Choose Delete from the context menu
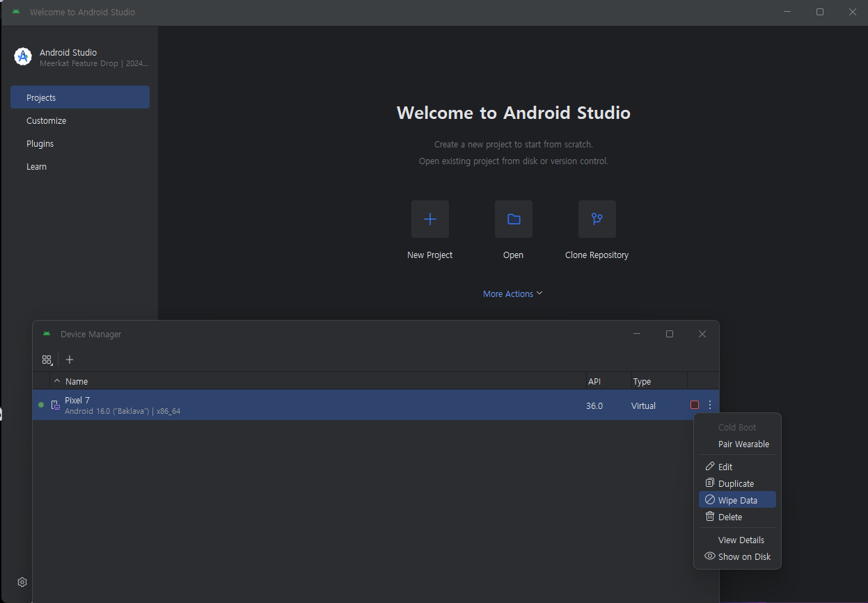This screenshot has width=868, height=603. tap(737, 517)
